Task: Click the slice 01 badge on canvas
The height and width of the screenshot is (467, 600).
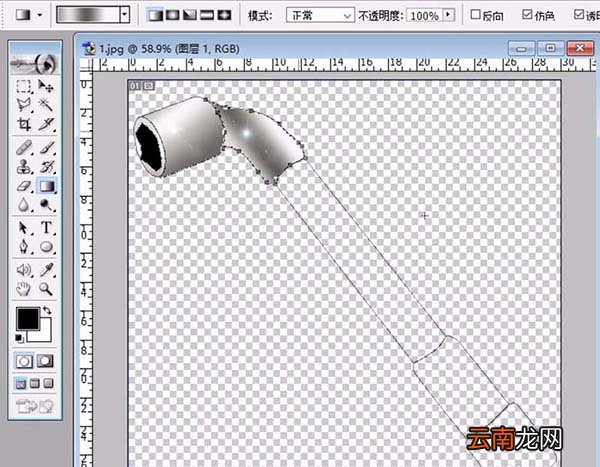Action: (135, 86)
